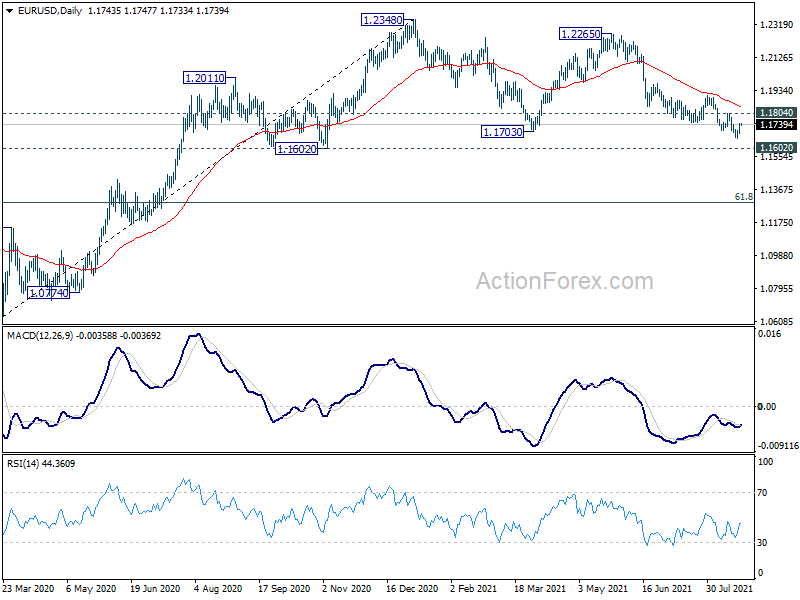Select the 1.22650 price label
800x600 pixels.
tap(581, 34)
